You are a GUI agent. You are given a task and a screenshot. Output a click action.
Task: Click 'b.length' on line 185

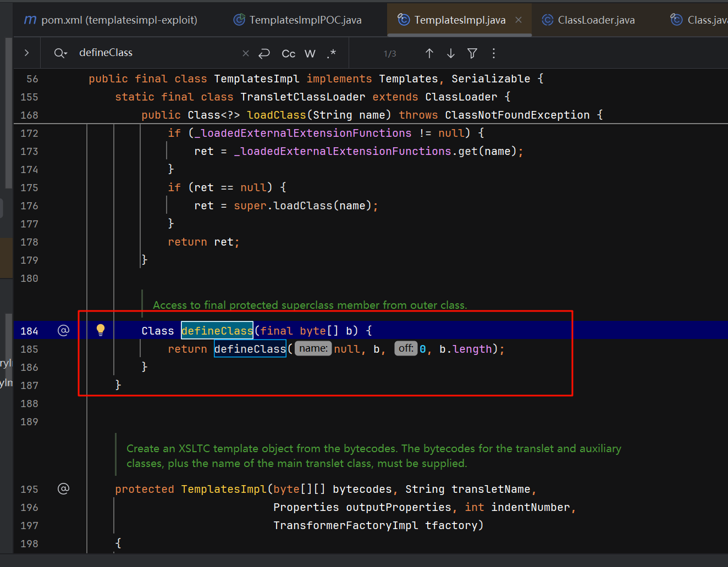[x=466, y=349]
